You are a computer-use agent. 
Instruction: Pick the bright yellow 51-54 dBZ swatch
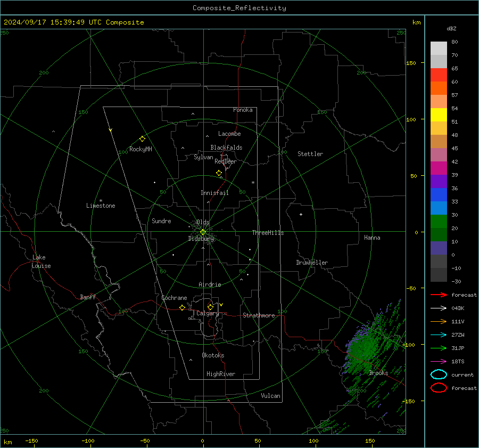(x=439, y=115)
